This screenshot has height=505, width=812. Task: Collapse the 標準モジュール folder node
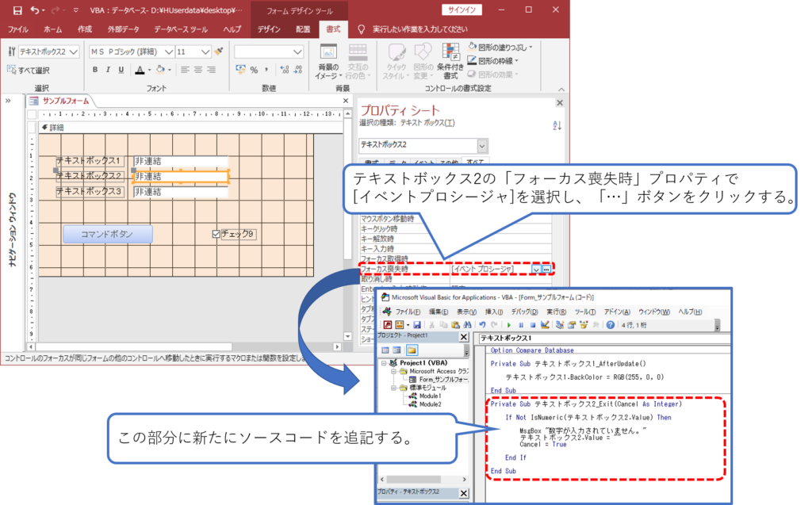[x=393, y=388]
